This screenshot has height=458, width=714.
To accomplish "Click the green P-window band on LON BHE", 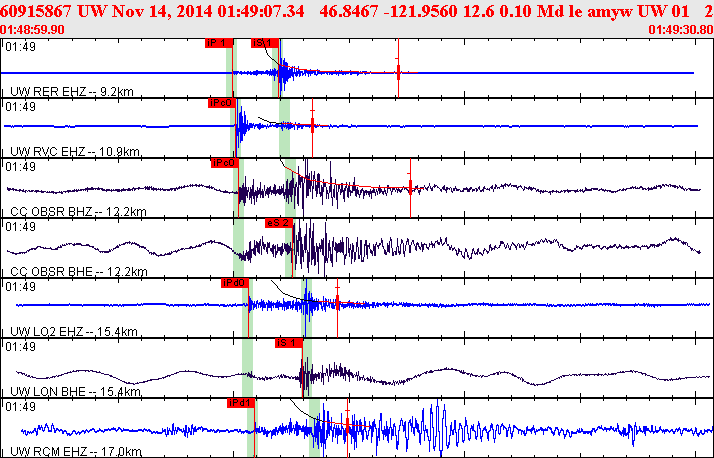I will [247, 368].
